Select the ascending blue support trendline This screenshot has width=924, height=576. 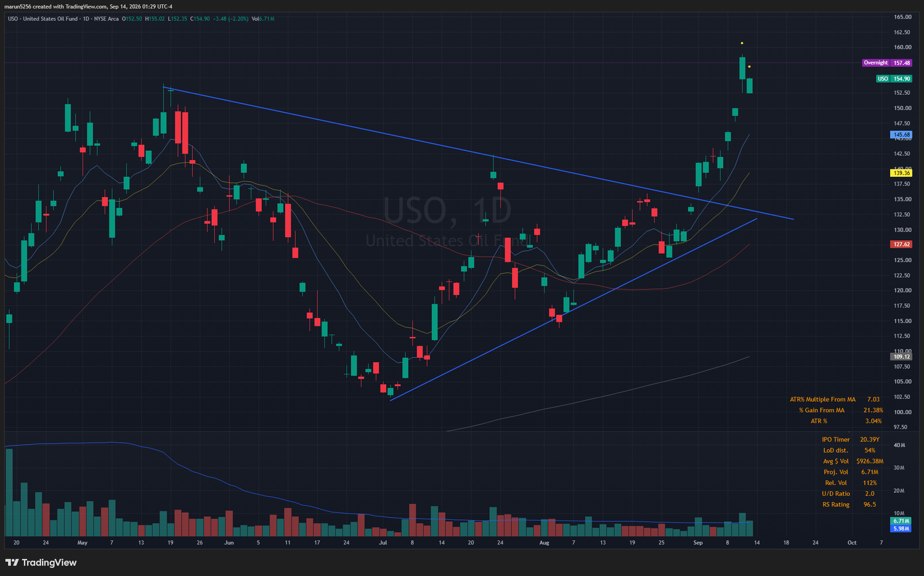point(573,309)
